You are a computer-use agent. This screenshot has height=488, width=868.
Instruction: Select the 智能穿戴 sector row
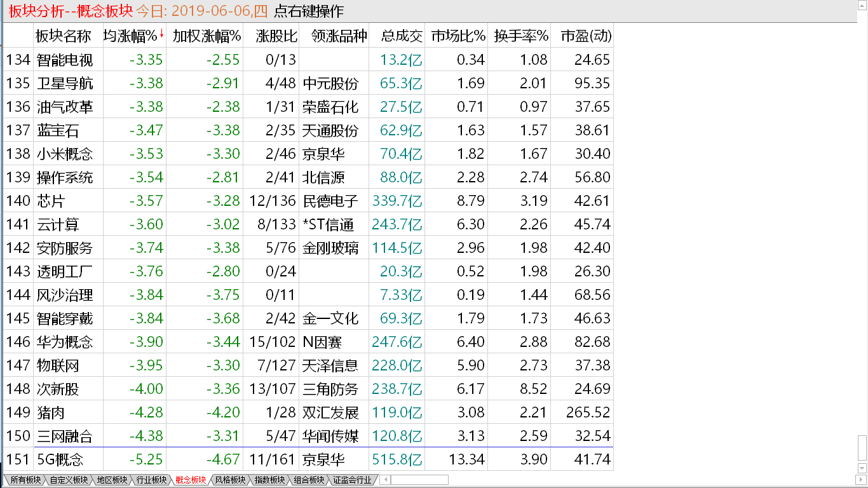(x=308, y=318)
